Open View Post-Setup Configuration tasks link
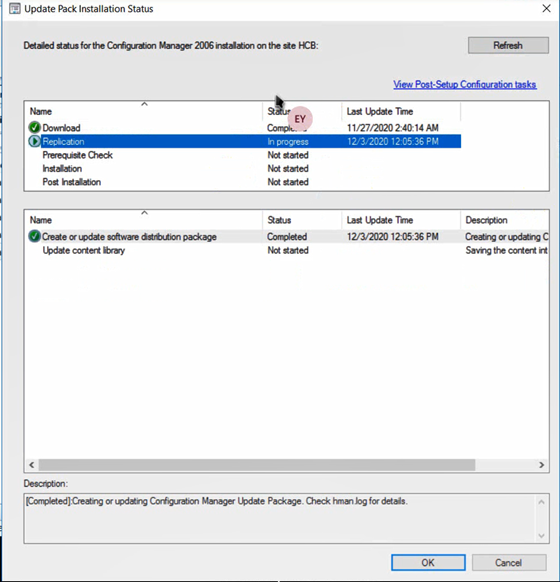 (465, 85)
